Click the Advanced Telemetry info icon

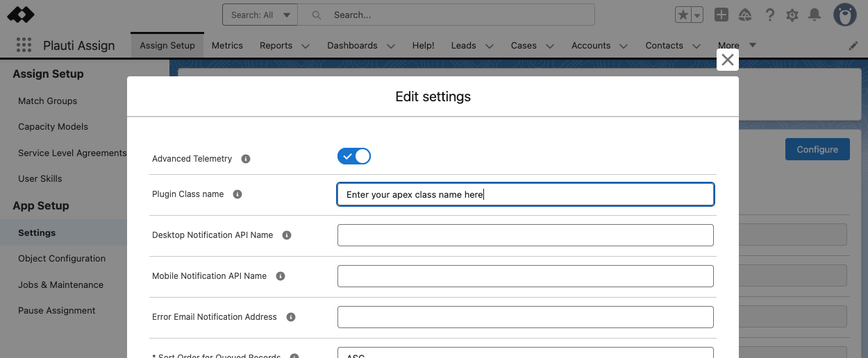(x=246, y=159)
